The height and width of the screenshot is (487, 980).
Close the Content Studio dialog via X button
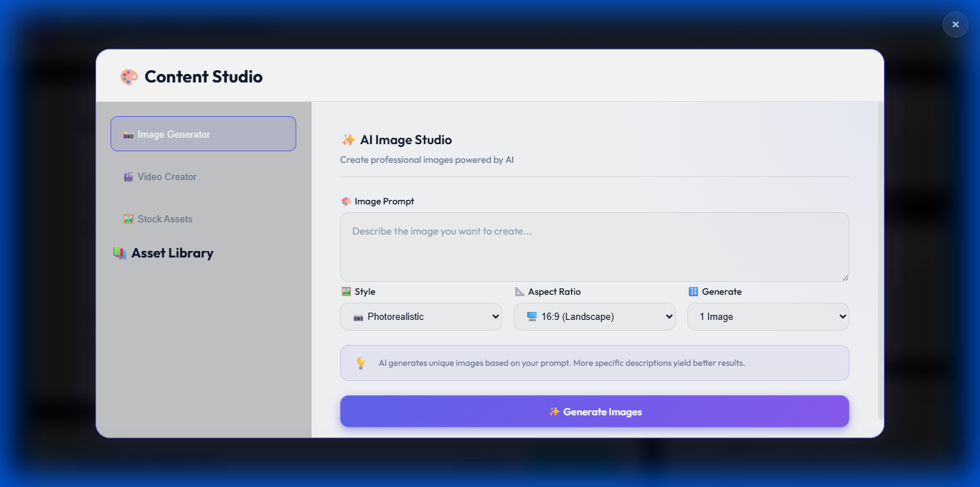[x=955, y=24]
